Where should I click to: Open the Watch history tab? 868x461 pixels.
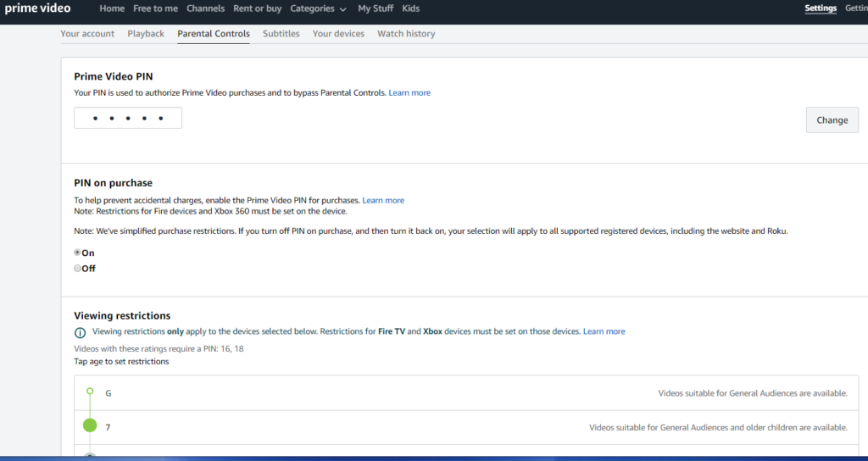pos(406,34)
